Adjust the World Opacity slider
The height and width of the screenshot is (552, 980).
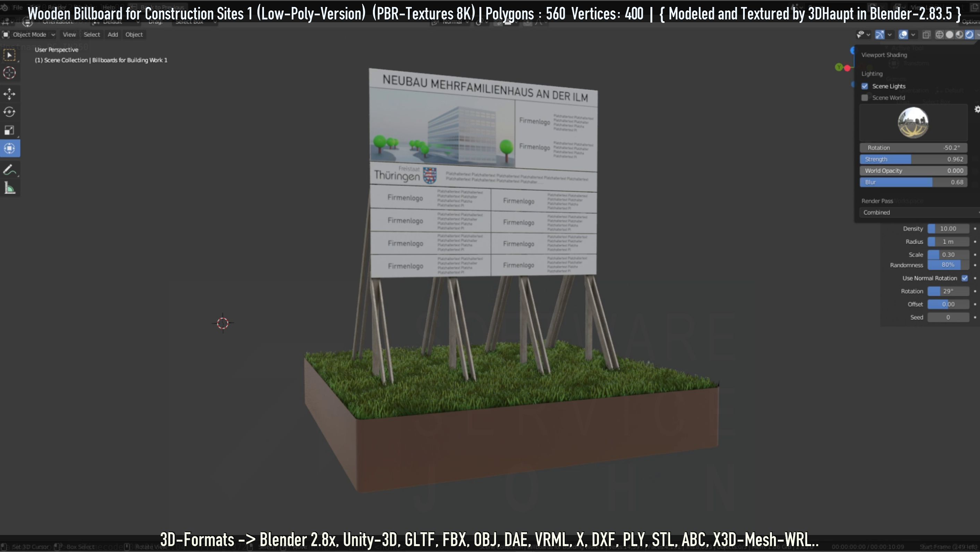[913, 170]
